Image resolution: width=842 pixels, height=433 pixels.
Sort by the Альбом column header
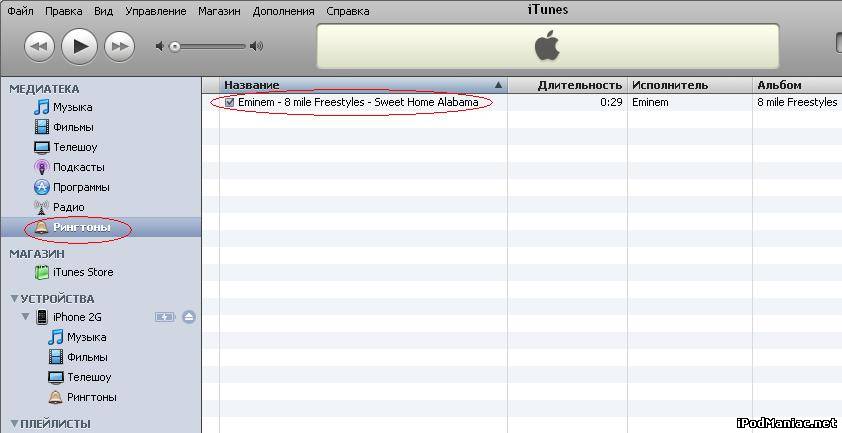tap(797, 85)
